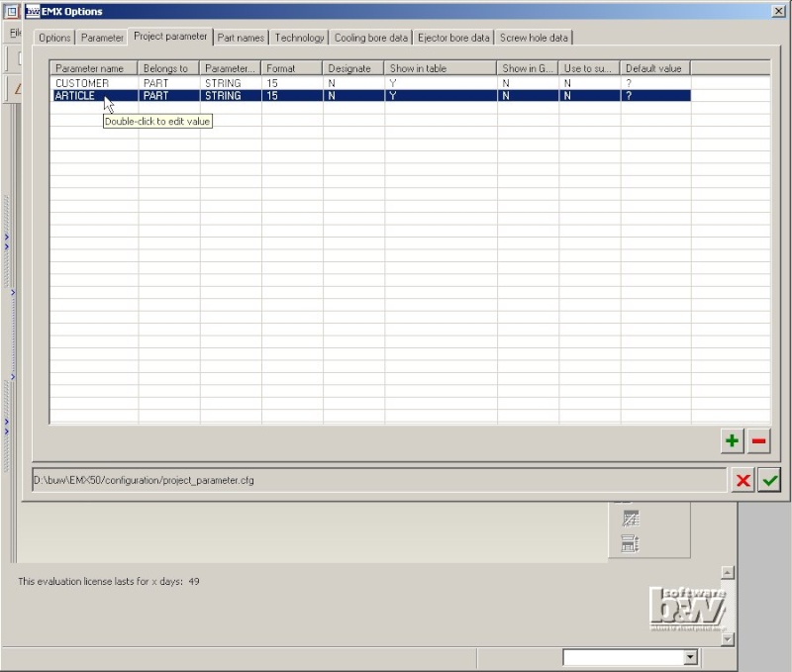Click the Show in table column header
The height and width of the screenshot is (672, 792).
[x=440, y=68]
